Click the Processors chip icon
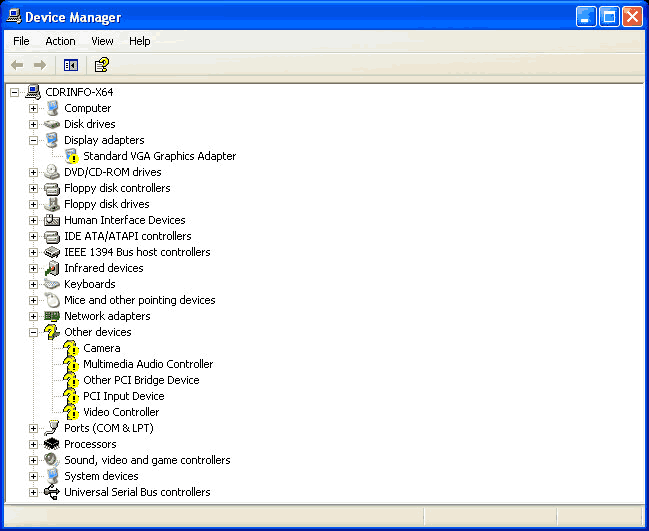Image resolution: width=649 pixels, height=531 pixels. click(52, 444)
